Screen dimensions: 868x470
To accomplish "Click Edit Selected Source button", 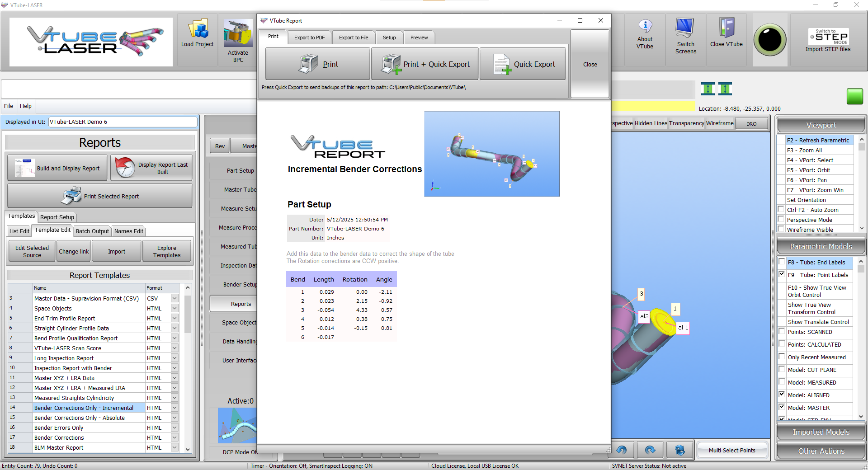I will click(x=32, y=251).
